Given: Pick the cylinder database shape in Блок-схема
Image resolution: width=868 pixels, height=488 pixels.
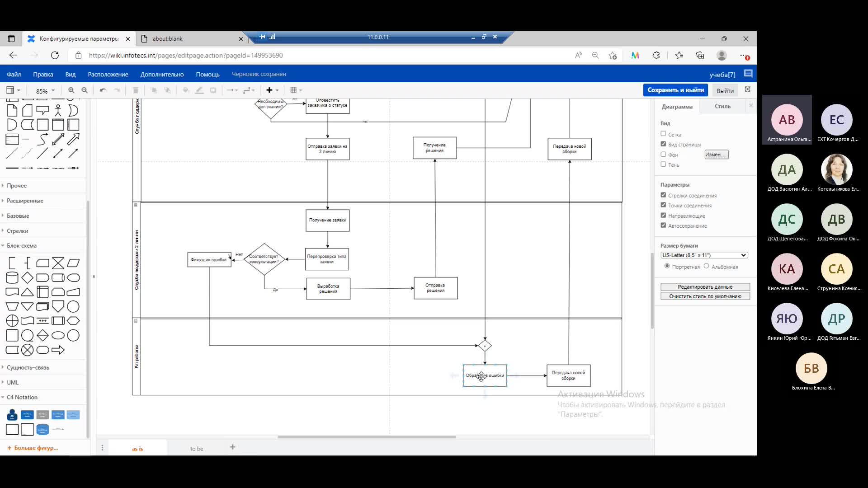Looking at the screenshot, I should tap(12, 277).
